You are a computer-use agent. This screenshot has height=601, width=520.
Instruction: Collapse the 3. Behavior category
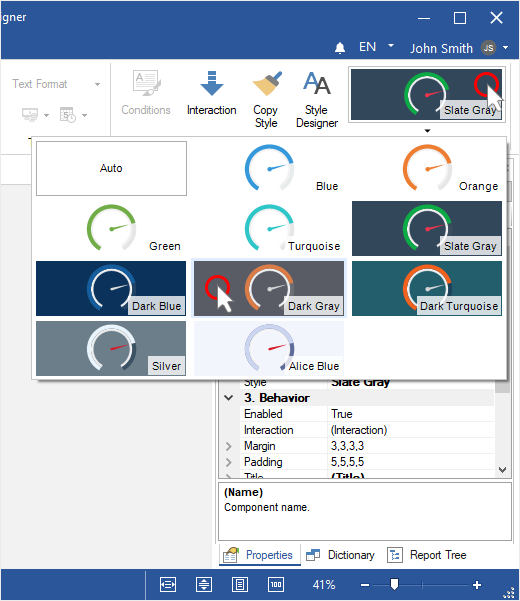point(229,398)
